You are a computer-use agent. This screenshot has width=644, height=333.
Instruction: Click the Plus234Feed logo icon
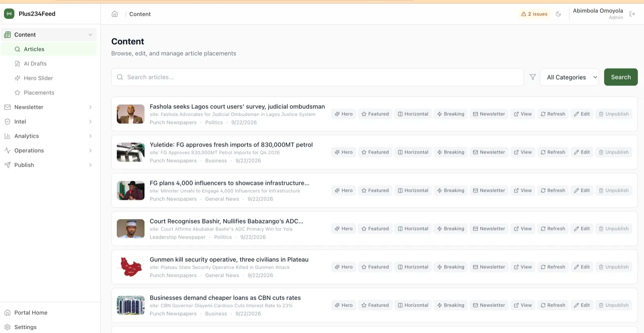point(9,14)
